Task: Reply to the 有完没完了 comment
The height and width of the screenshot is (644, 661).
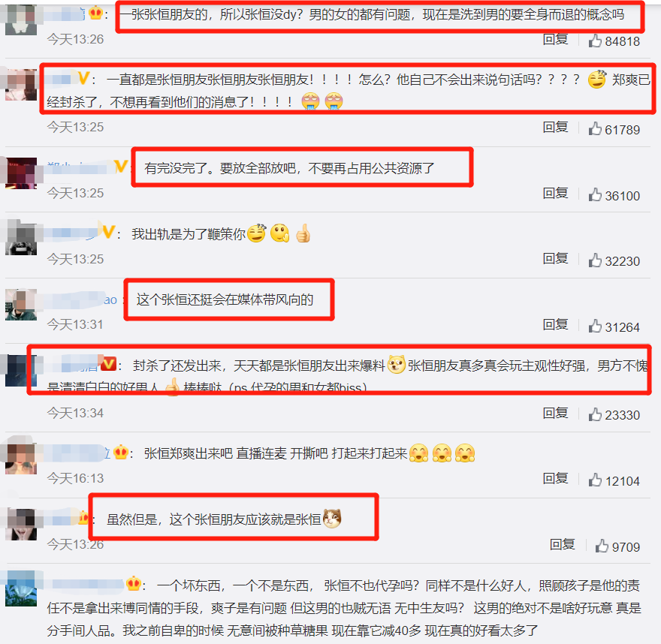Action: click(x=555, y=194)
